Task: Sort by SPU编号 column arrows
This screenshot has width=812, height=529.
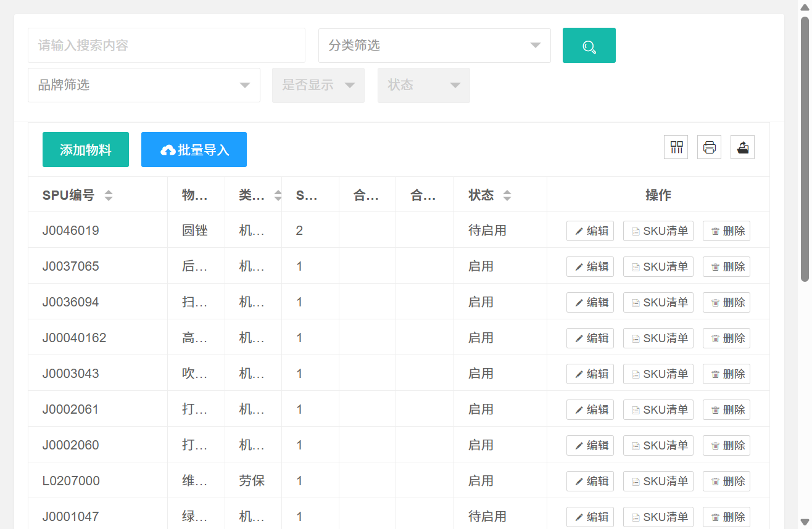Action: [x=109, y=195]
